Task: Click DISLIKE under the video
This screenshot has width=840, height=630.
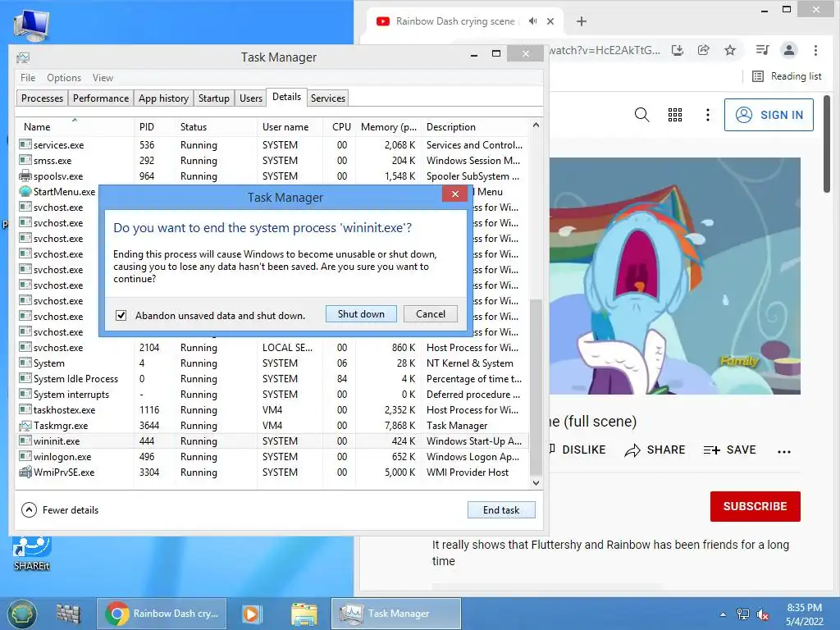Action: coord(577,450)
